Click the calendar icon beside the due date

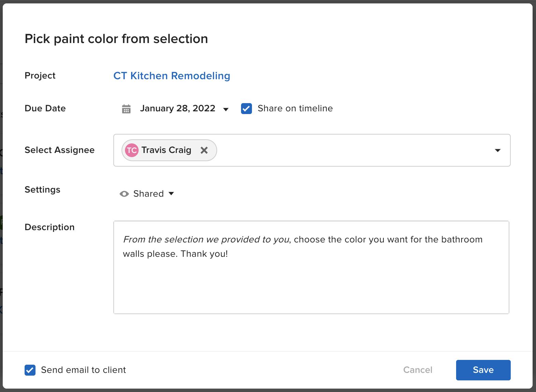coord(126,109)
